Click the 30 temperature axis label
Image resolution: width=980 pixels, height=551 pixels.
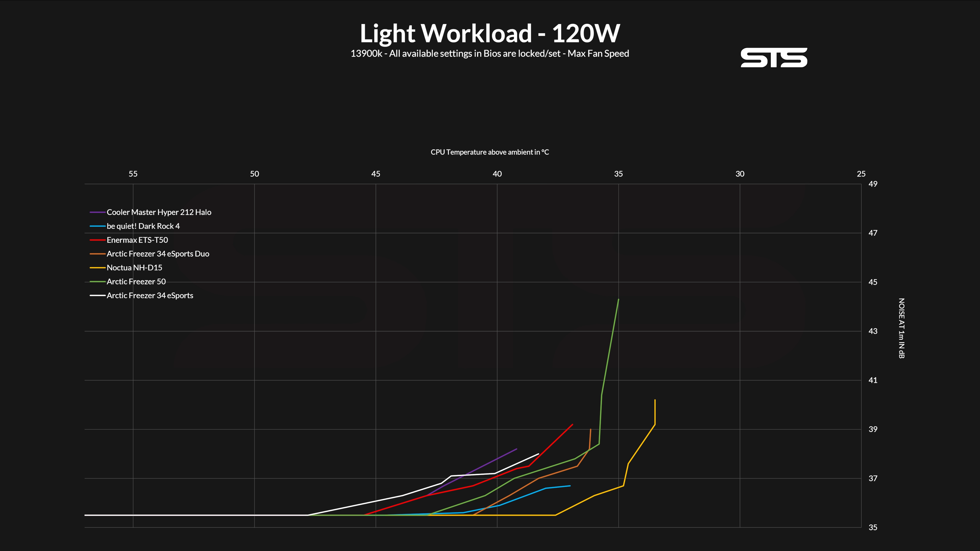pos(740,174)
